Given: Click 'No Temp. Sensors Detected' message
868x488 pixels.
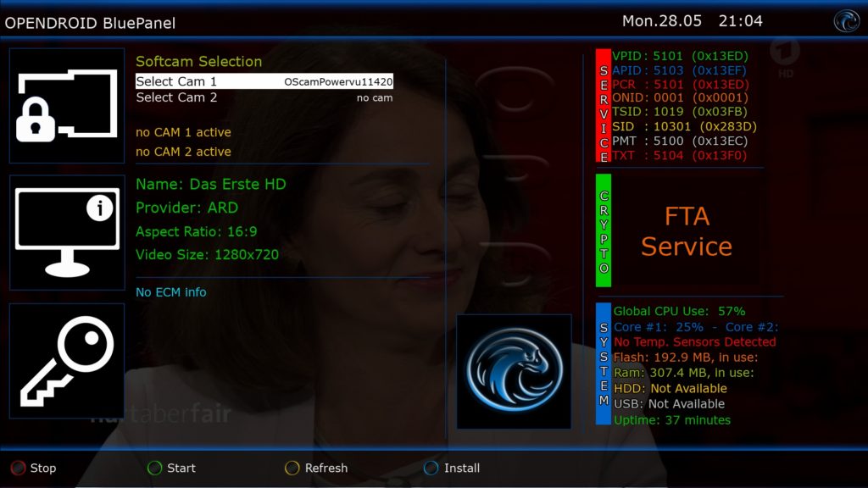Looking at the screenshot, I should 695,342.
